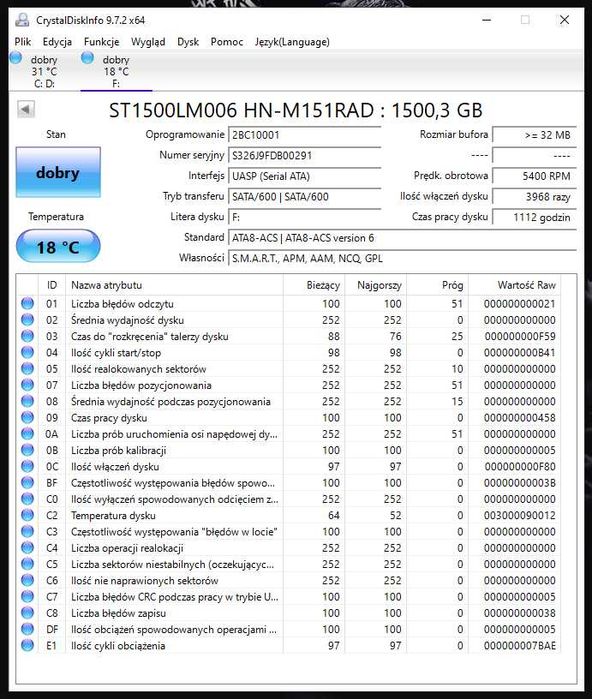The image size is (592, 699).
Task: Click status orb for Ilość nie naprawionych sektorów
Action: (28, 580)
